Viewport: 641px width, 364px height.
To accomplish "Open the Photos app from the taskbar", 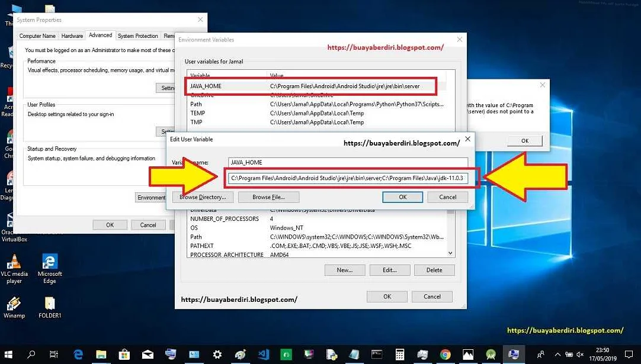I will [x=468, y=355].
